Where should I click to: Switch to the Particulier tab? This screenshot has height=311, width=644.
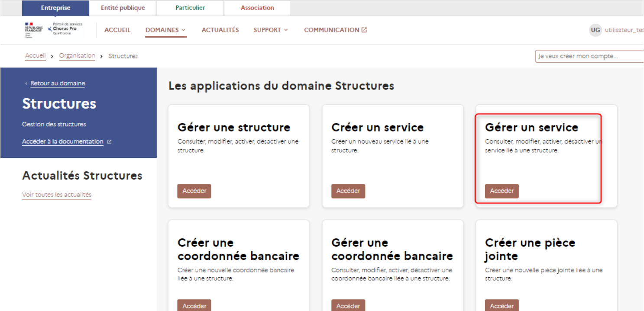(x=190, y=8)
